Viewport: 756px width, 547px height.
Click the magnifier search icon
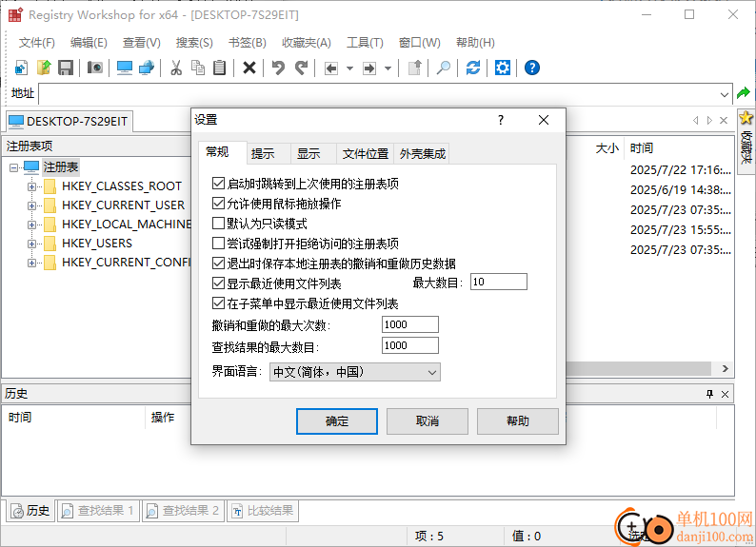coord(444,68)
